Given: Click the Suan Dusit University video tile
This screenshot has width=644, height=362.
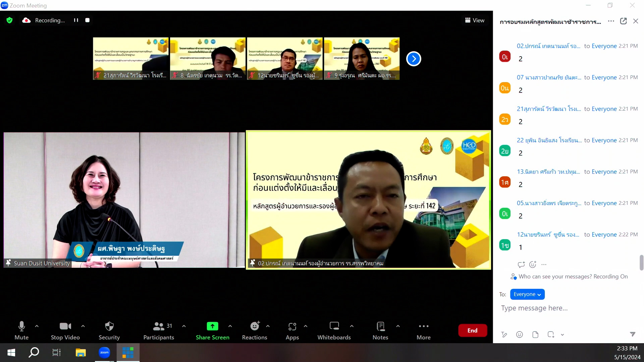Looking at the screenshot, I should click(124, 200).
